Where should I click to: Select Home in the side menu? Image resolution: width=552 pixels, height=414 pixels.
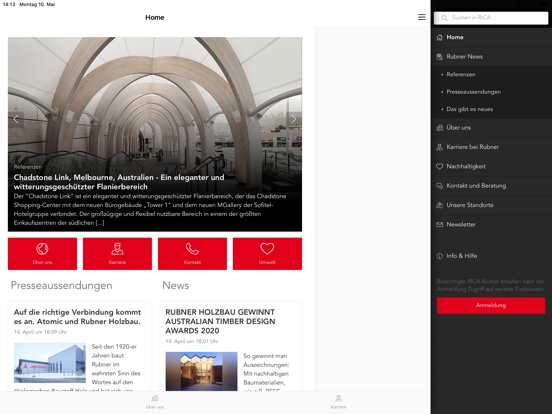pos(491,37)
